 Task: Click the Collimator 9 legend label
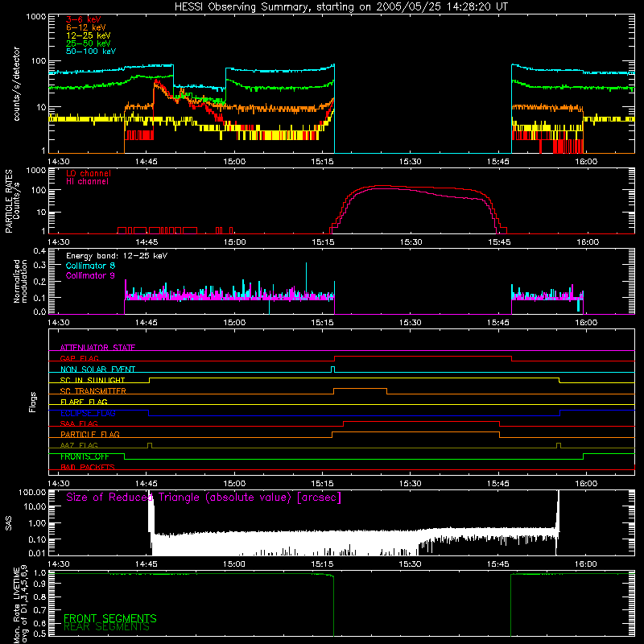pyautogui.click(x=90, y=275)
